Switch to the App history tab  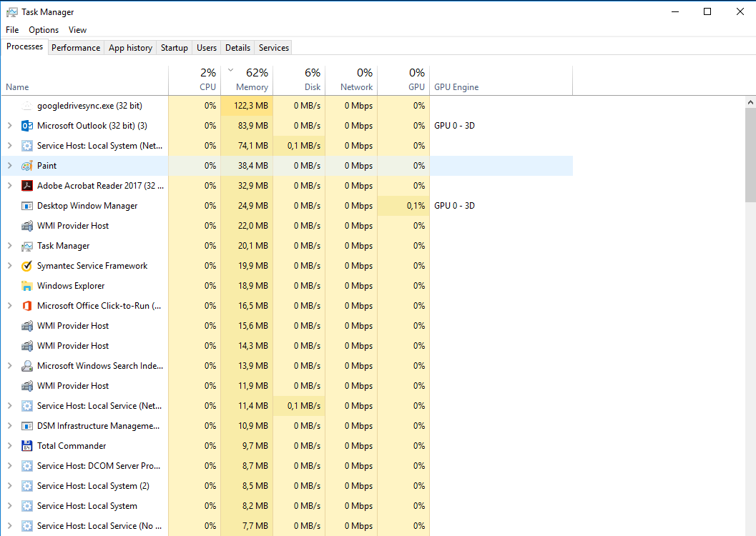point(130,48)
